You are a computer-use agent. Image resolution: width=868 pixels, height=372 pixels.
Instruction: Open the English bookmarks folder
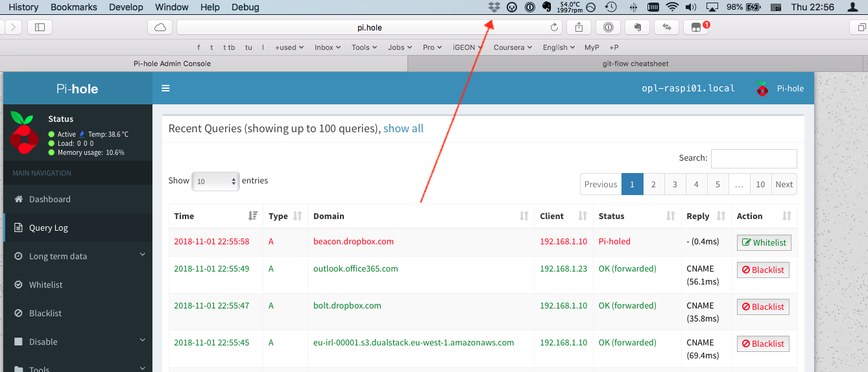pos(559,47)
